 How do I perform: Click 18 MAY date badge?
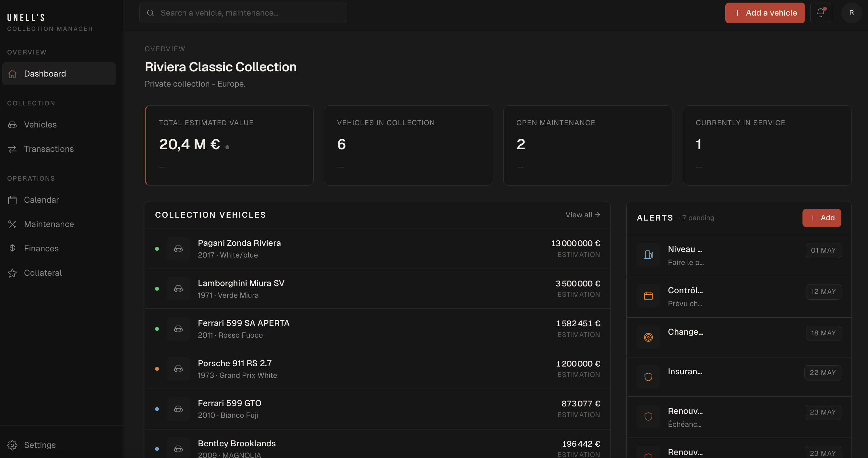click(823, 333)
